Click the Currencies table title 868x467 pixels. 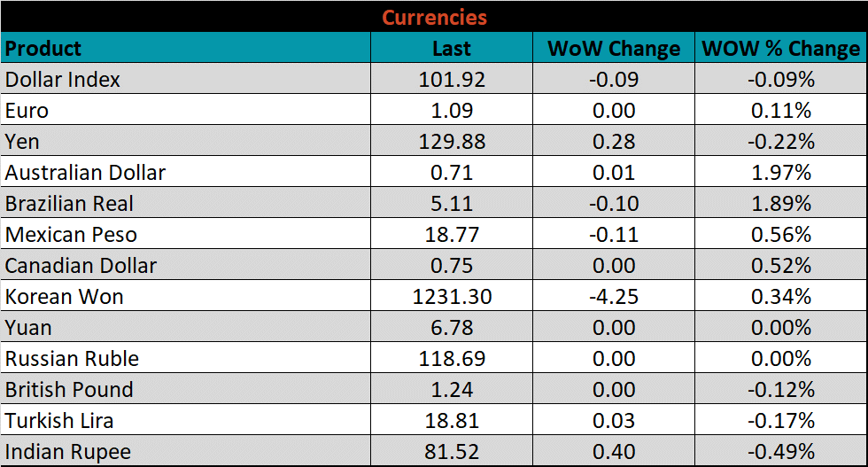pyautogui.click(x=434, y=17)
